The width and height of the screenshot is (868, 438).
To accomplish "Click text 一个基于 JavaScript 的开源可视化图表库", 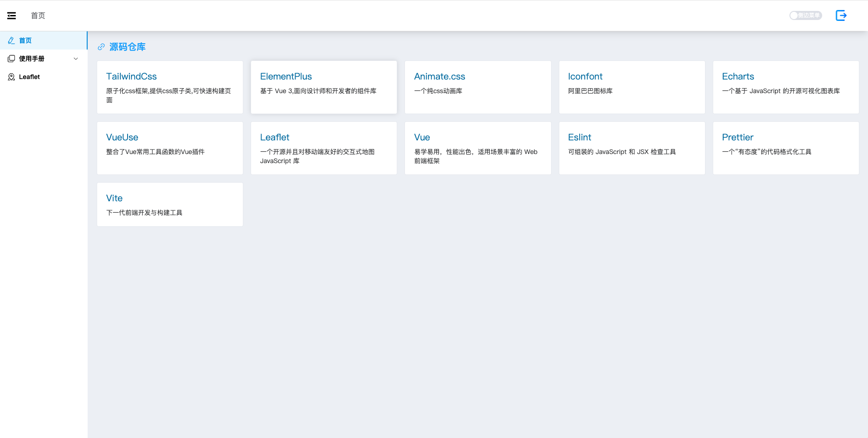I will point(781,91).
